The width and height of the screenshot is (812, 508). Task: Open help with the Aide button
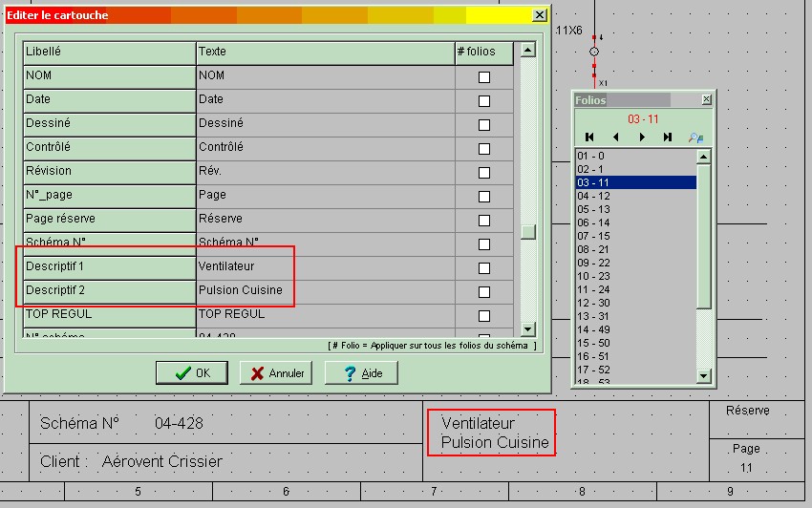(x=361, y=373)
